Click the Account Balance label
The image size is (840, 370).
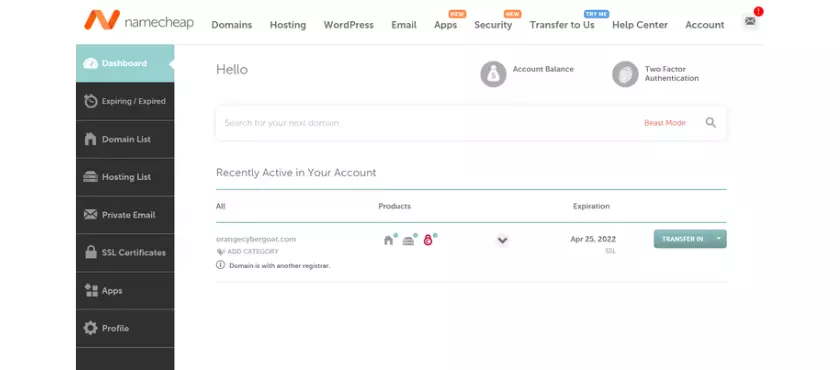(543, 69)
